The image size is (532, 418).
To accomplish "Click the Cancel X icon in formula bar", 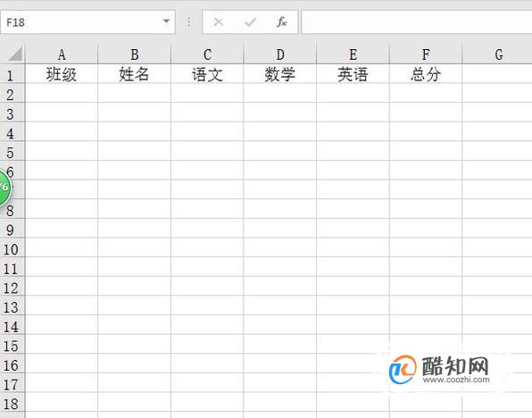I will tap(219, 22).
